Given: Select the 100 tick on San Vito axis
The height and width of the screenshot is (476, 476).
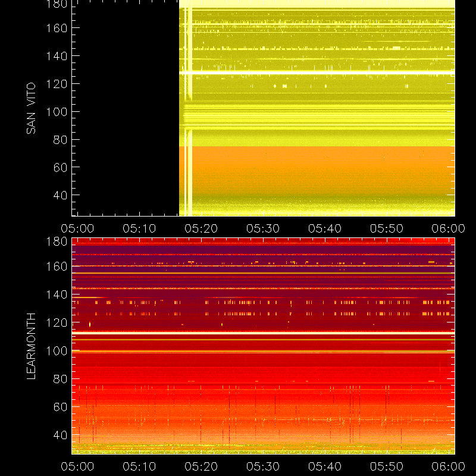Looking at the screenshot, I should click(57, 112).
